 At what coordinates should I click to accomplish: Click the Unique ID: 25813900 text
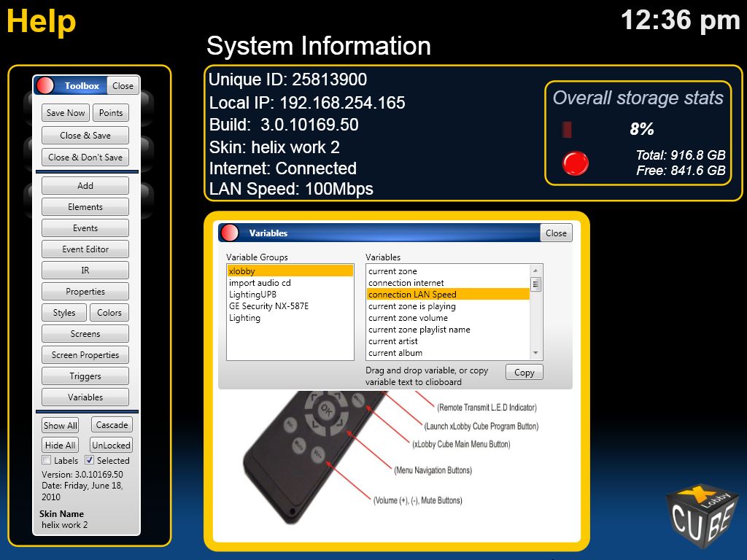tap(287, 79)
